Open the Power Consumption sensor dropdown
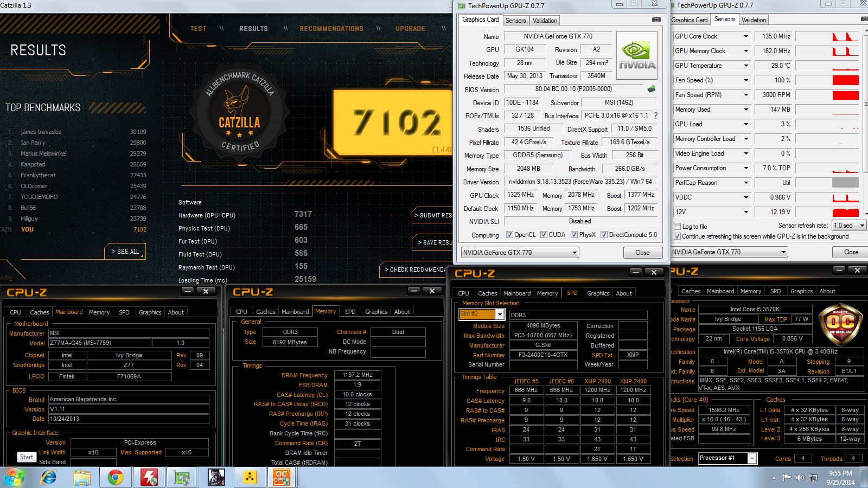Image resolution: width=868 pixels, height=488 pixels. (746, 168)
